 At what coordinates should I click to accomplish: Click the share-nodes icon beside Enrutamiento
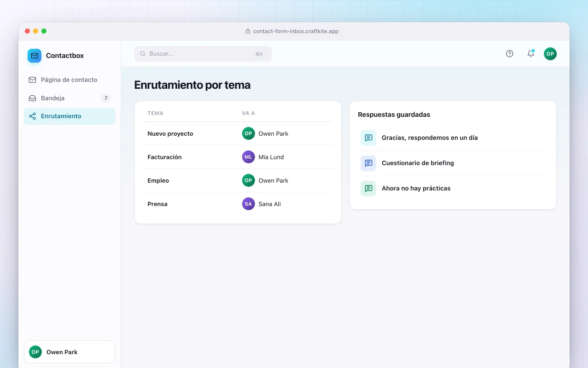pos(32,116)
